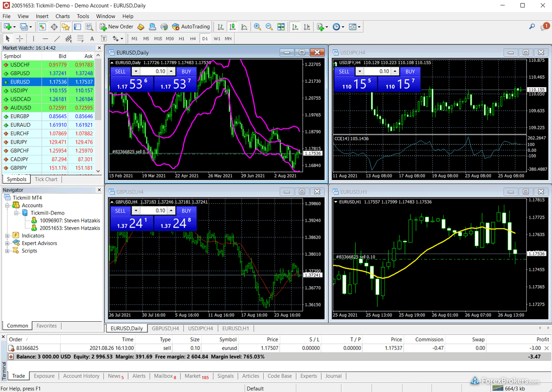Click the tile windows icon
Image resolution: width=552 pixels, height=392 pixels.
[x=281, y=27]
